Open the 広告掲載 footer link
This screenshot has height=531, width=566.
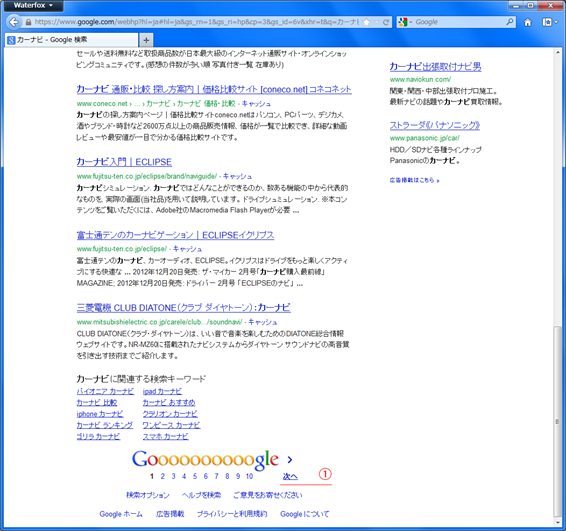[170, 514]
